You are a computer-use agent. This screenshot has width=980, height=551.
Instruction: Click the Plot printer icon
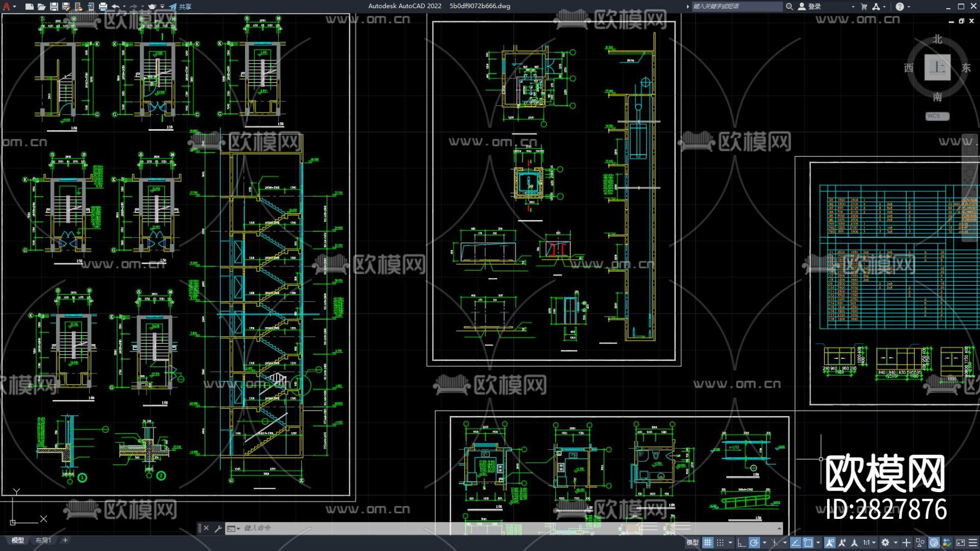103,7
